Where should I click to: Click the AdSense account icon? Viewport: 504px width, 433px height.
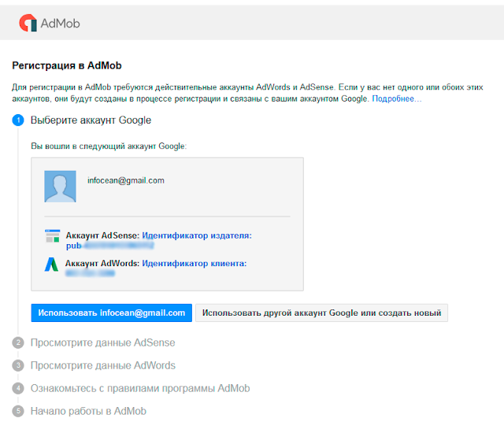pyautogui.click(x=53, y=235)
